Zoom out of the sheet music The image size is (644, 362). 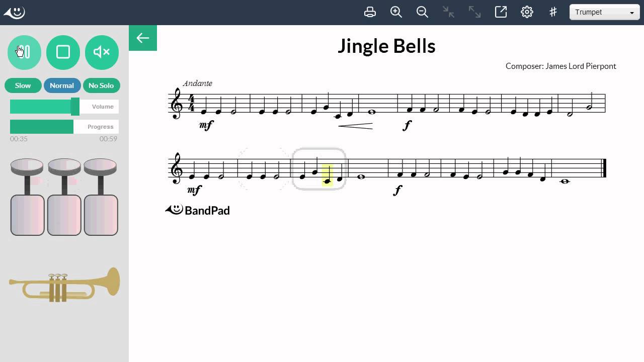pos(422,12)
